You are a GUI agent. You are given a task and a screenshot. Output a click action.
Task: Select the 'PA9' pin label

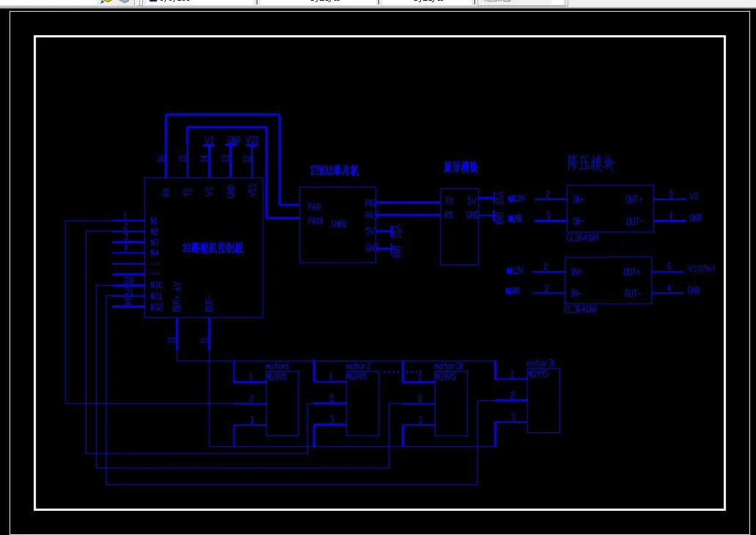click(x=315, y=207)
